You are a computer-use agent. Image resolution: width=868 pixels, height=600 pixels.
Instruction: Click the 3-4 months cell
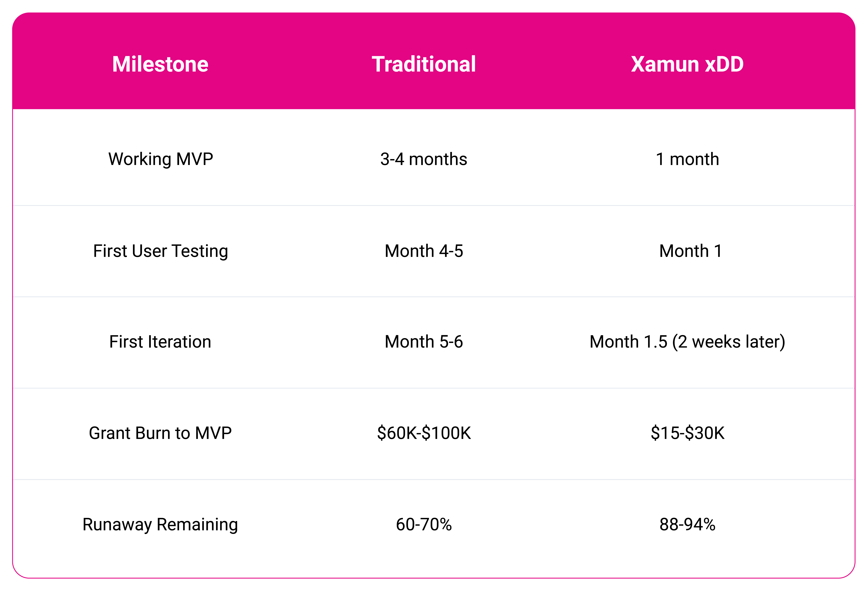(424, 159)
